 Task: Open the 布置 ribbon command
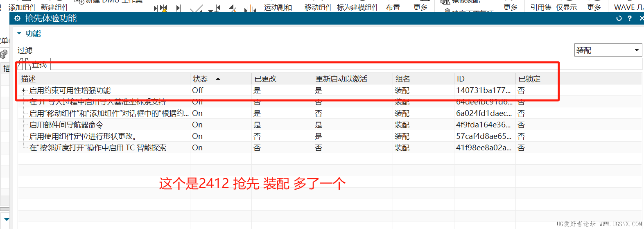[393, 7]
